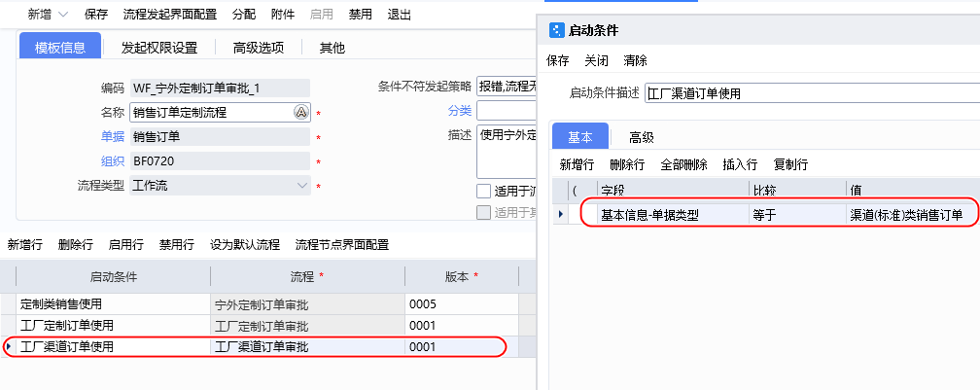Click 关闭 in 启动条件 dialog
This screenshot has height=390, width=980.
596,60
